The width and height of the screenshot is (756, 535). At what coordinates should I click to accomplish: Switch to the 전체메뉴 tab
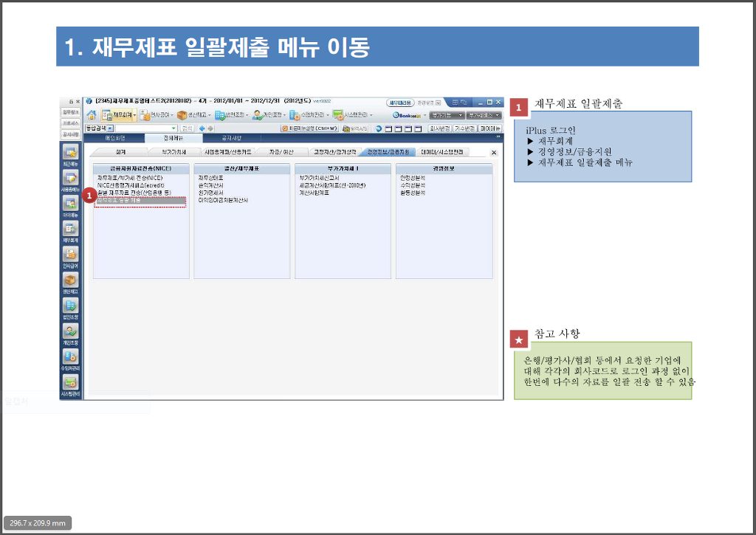tap(173, 138)
